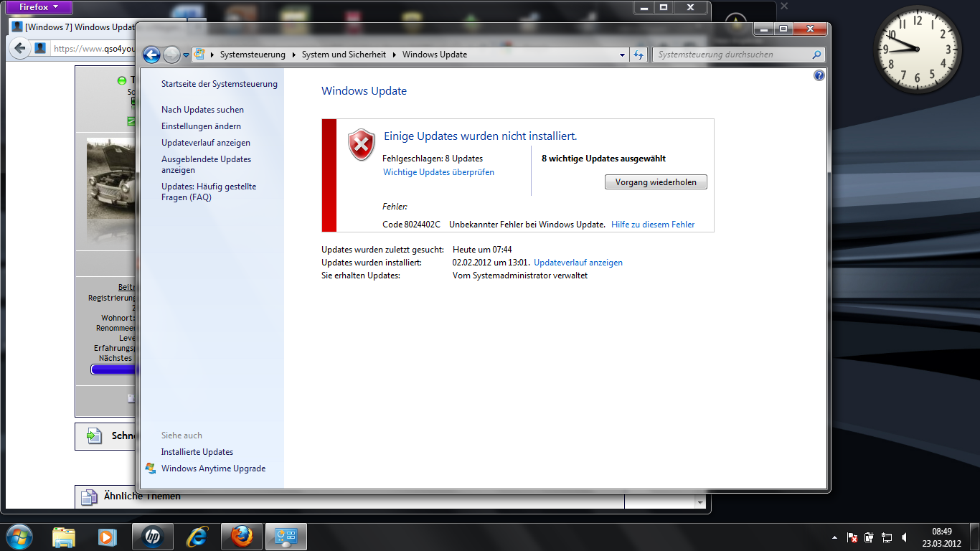Screen dimensions: 980x551
Task: Open Windows Explorer from the taskbar
Action: point(64,537)
